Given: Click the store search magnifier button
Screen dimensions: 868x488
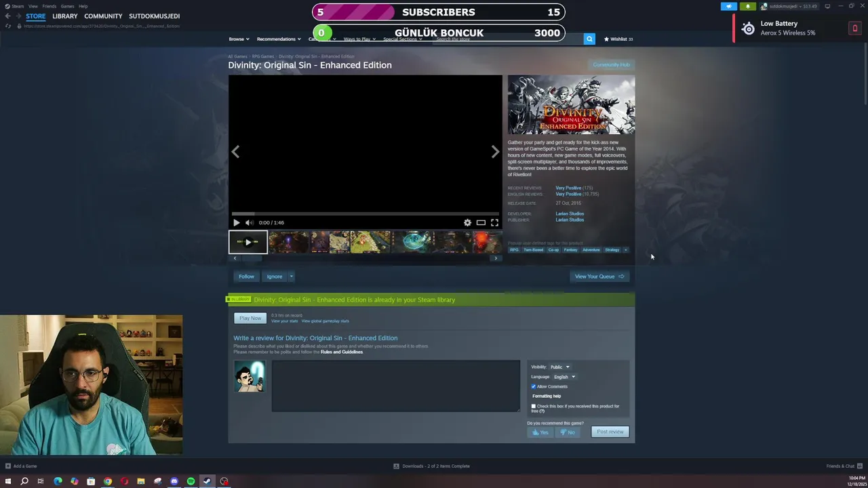Looking at the screenshot, I should coord(589,39).
